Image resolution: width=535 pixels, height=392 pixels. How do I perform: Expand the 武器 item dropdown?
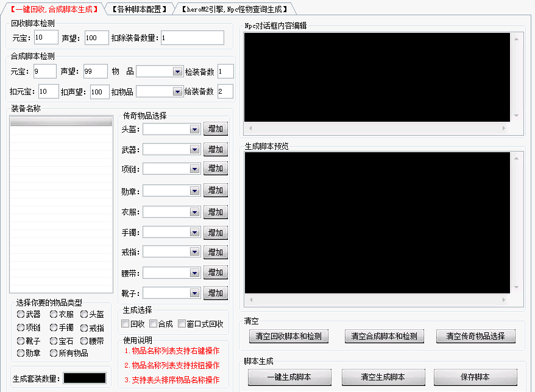194,149
